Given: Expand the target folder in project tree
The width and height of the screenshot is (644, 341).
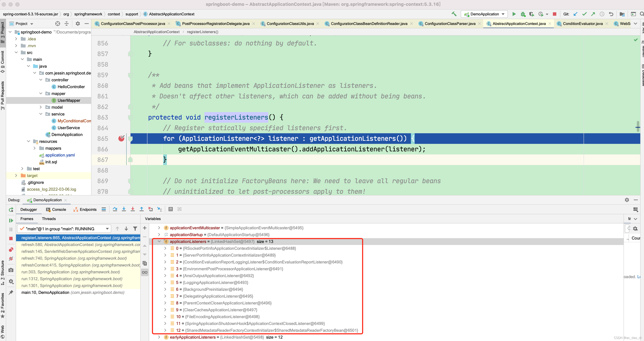Looking at the screenshot, I should [16, 175].
